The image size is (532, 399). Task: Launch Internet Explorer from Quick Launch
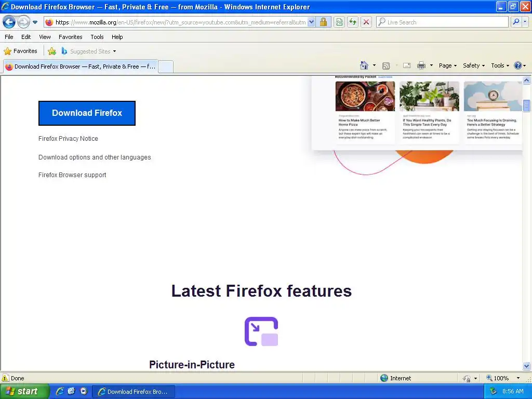[x=60, y=392]
